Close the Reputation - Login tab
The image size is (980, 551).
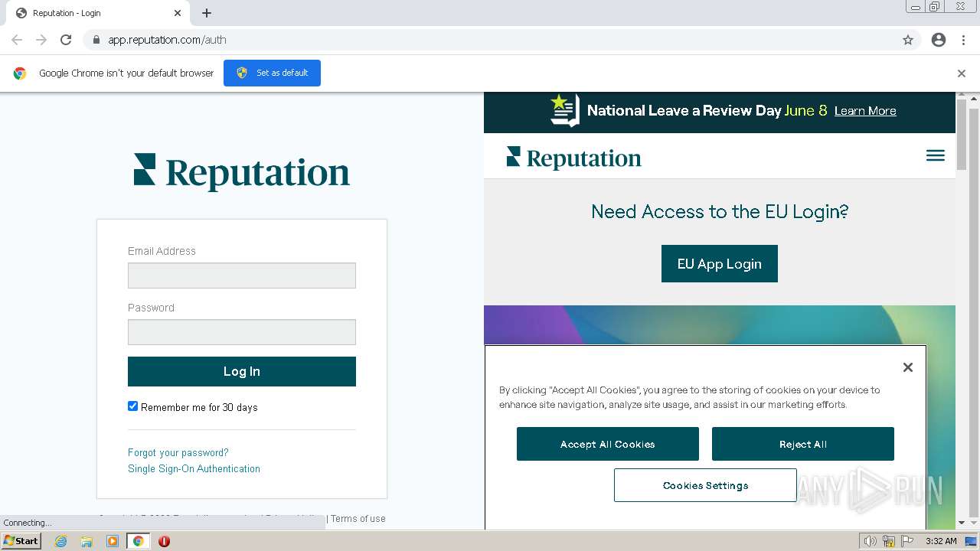(178, 13)
